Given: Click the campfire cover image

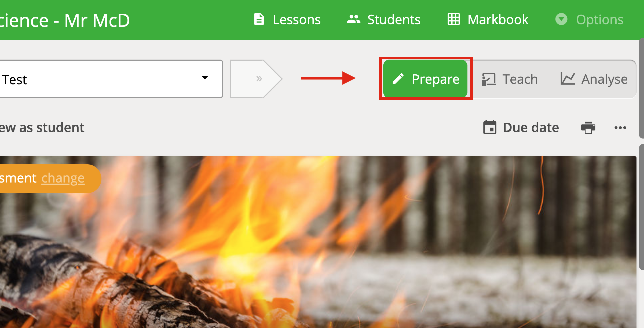Looking at the screenshot, I should pyautogui.click(x=318, y=242).
